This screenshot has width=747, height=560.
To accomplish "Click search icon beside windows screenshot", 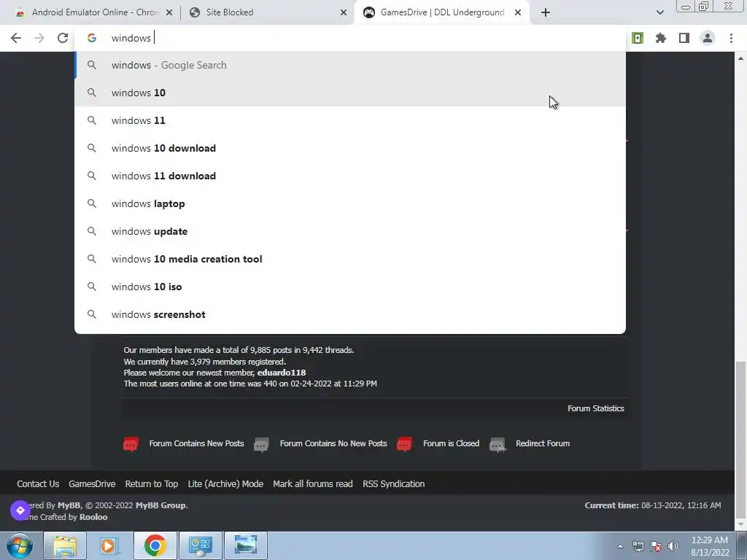I will pyautogui.click(x=92, y=314).
